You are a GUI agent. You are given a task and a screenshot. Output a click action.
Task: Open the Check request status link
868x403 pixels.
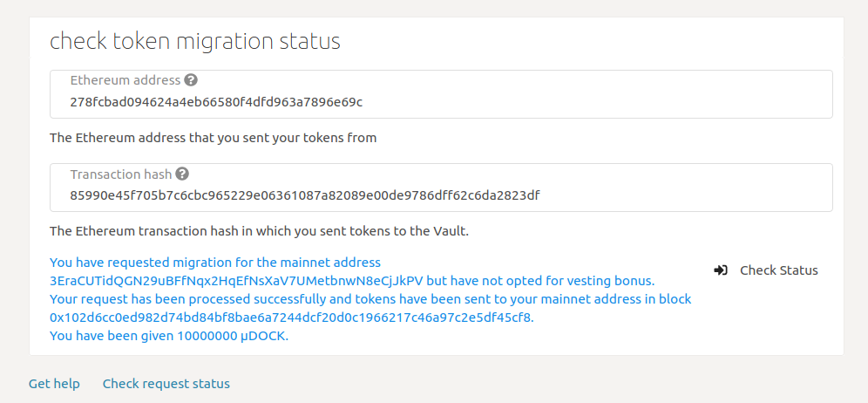(166, 384)
